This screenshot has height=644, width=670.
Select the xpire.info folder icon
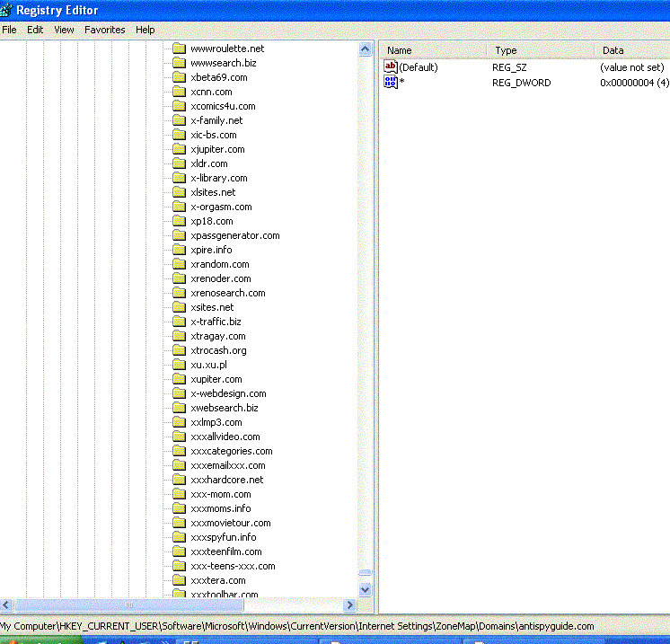click(x=179, y=250)
